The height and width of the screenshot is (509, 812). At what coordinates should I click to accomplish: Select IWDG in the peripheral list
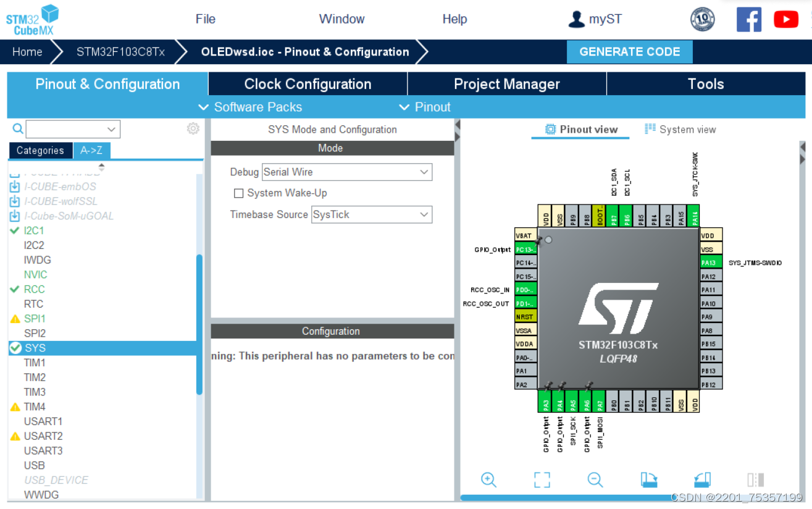point(37,260)
